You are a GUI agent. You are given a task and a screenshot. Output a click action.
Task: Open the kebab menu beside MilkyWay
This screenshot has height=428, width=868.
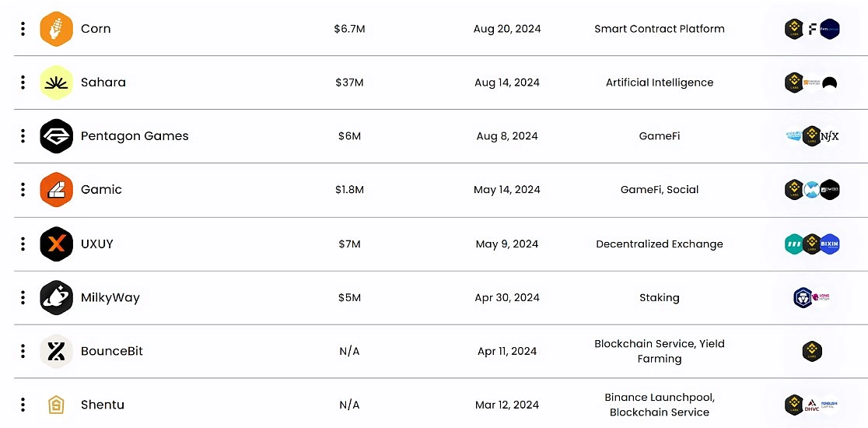pos(23,298)
